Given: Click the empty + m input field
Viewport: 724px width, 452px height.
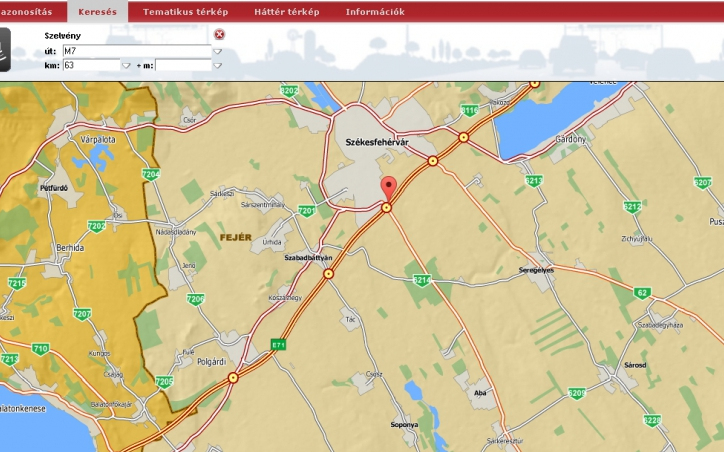Looking at the screenshot, I should pyautogui.click(x=183, y=65).
